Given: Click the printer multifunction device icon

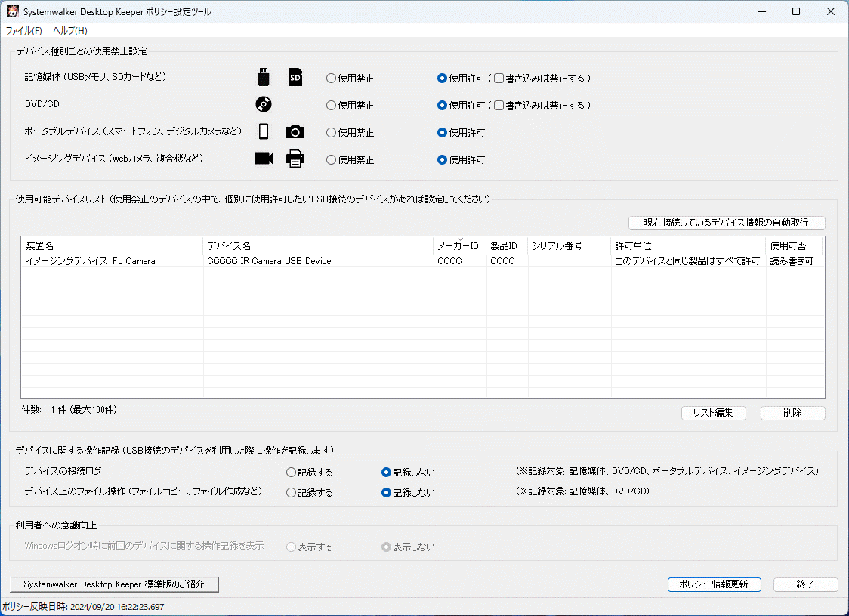Looking at the screenshot, I should [295, 159].
